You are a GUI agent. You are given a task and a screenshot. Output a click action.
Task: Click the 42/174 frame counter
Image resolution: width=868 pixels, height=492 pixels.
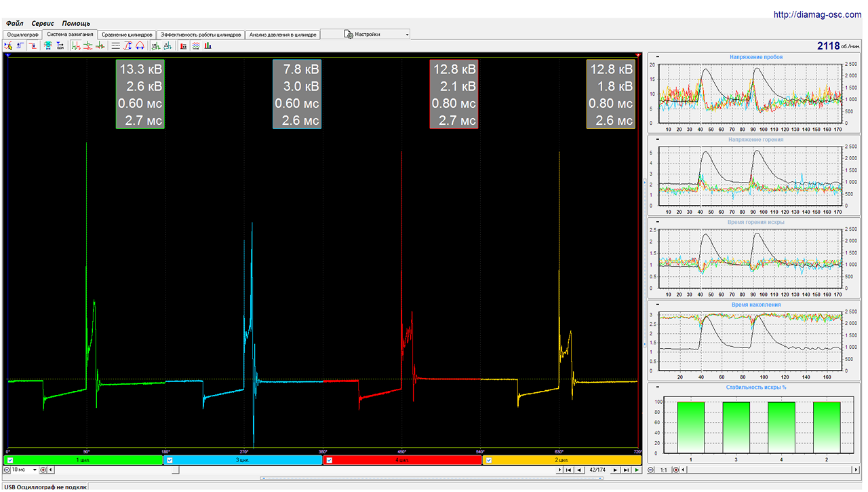coord(597,470)
